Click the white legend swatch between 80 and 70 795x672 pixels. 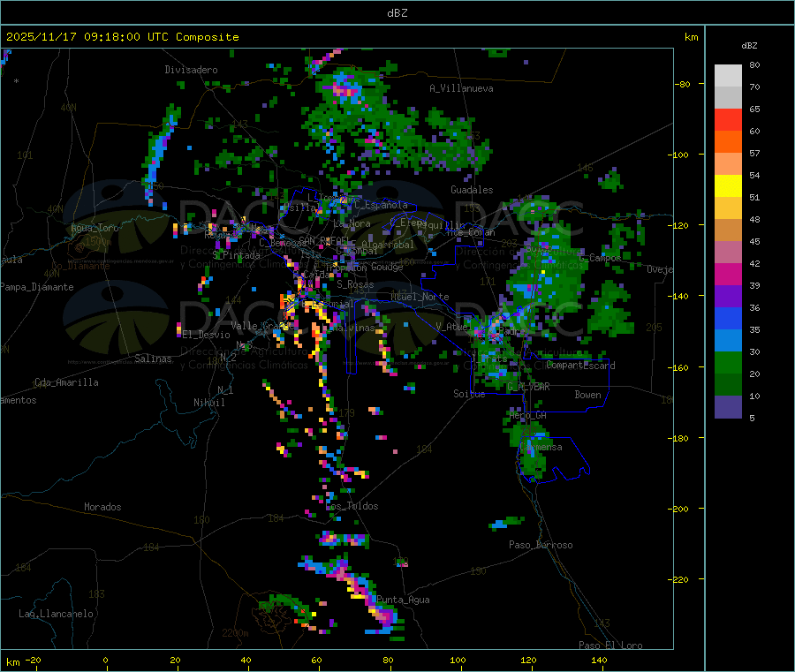[728, 76]
